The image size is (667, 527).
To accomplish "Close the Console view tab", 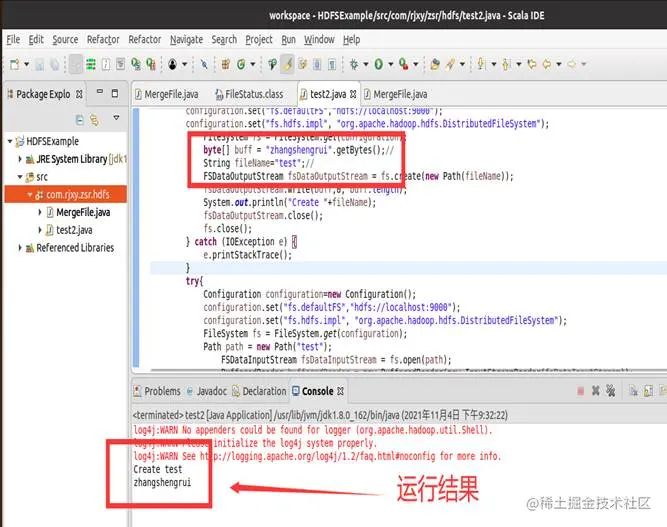I will [x=340, y=391].
